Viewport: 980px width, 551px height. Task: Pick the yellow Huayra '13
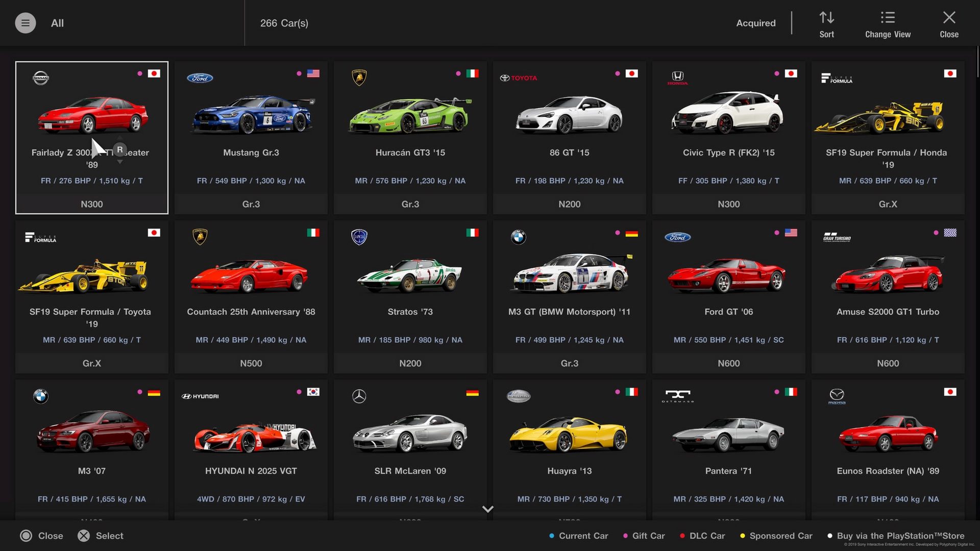pos(569,435)
